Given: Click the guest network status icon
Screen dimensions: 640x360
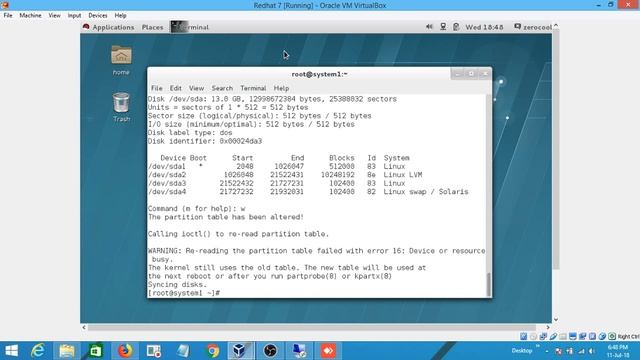Looking at the screenshot, I should click(443, 27).
